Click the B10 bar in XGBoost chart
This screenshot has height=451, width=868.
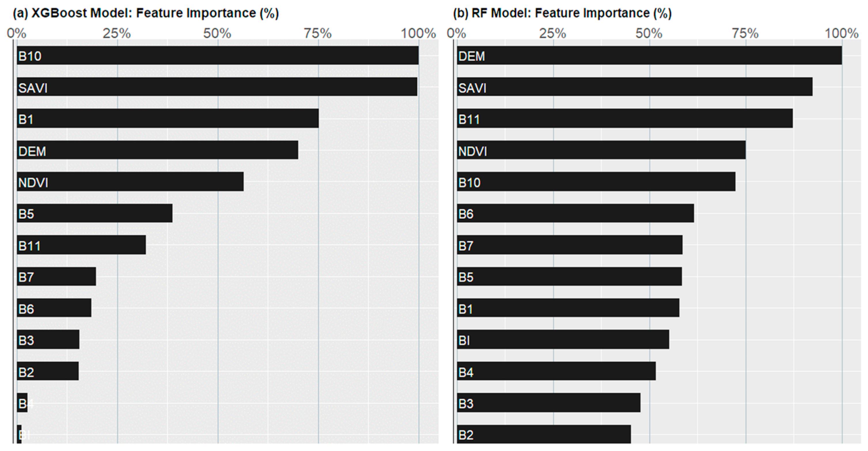(218, 56)
